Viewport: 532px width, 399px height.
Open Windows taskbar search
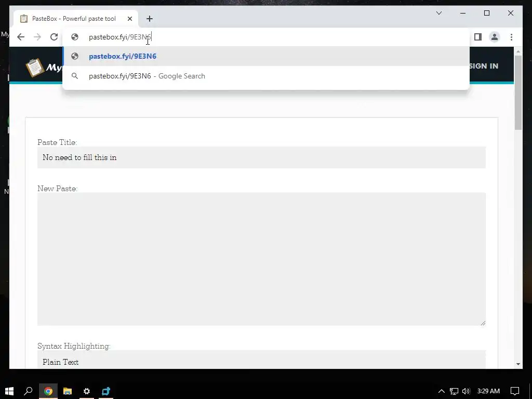point(28,391)
